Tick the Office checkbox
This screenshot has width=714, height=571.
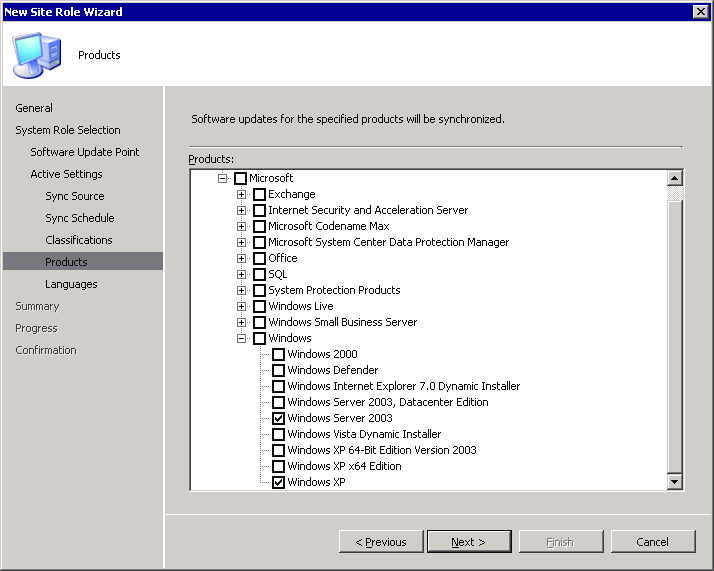tap(260, 258)
